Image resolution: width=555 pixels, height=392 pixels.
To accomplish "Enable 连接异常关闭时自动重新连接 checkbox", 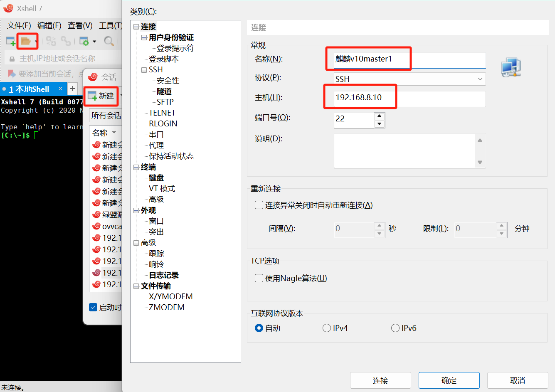I will [x=259, y=205].
